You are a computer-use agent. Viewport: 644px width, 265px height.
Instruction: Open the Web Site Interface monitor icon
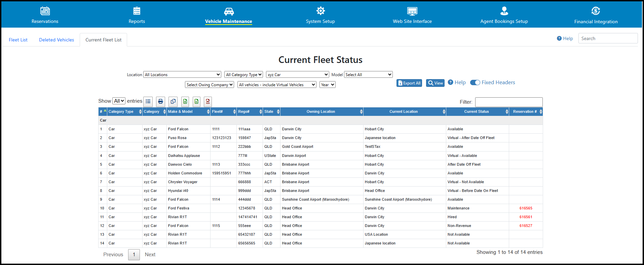pyautogui.click(x=412, y=11)
